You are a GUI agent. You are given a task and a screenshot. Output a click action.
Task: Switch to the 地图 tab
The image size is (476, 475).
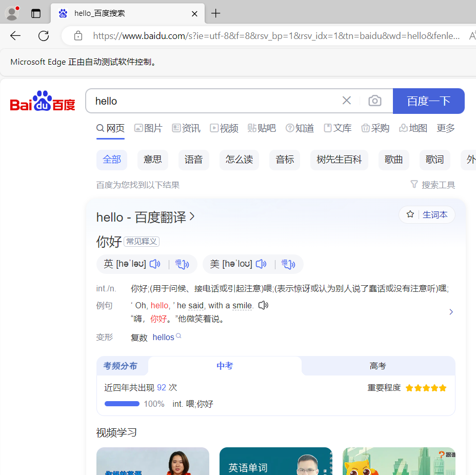point(413,128)
